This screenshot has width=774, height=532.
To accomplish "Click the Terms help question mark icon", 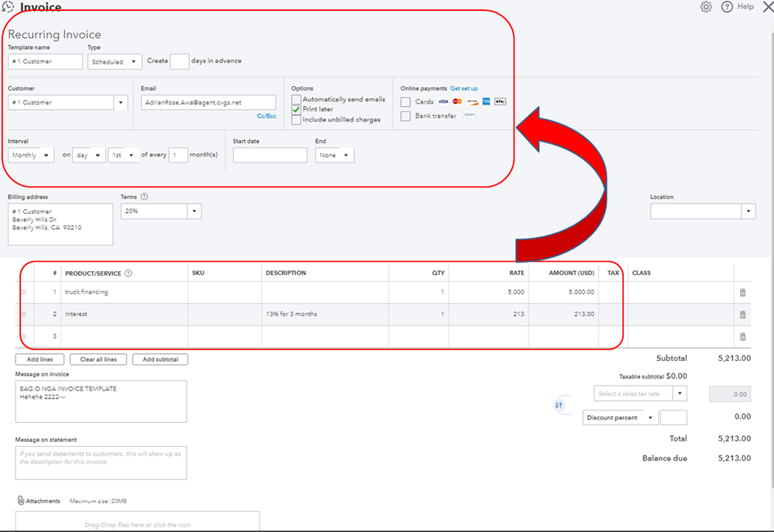I will [x=144, y=197].
